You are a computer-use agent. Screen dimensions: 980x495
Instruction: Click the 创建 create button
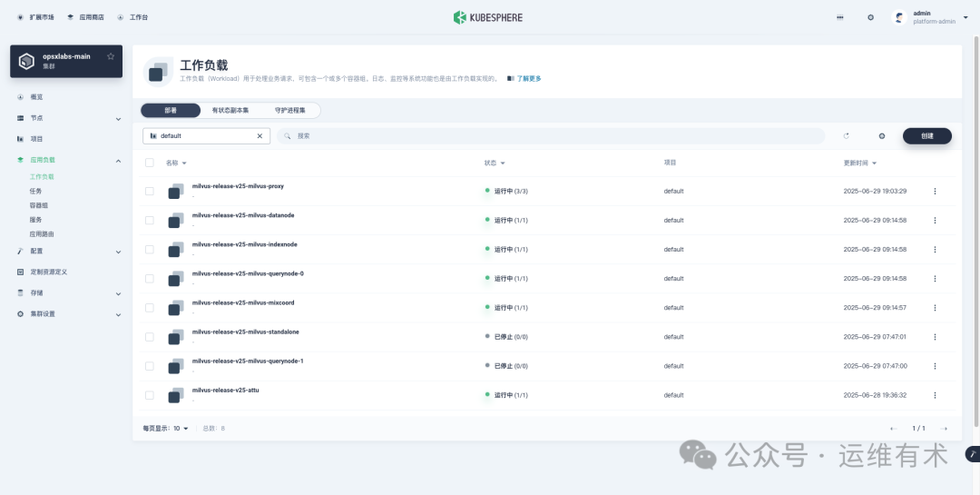[x=926, y=136]
